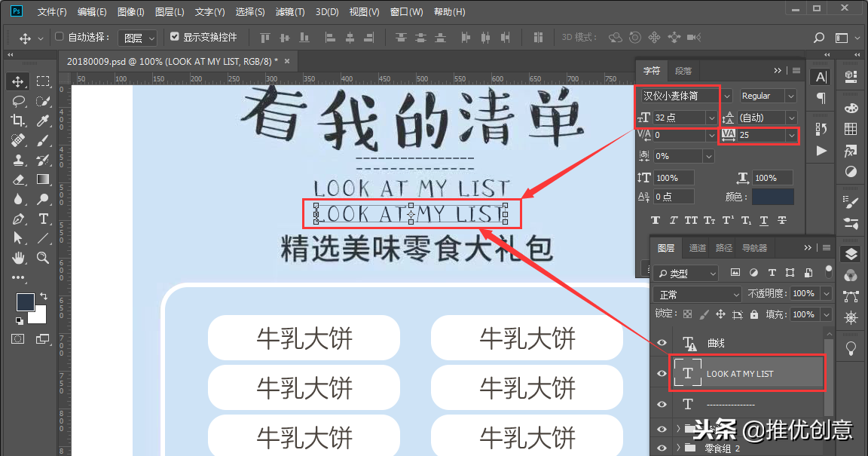This screenshot has height=456, width=868.
Task: Hide the 曲线 layer
Action: (x=662, y=343)
